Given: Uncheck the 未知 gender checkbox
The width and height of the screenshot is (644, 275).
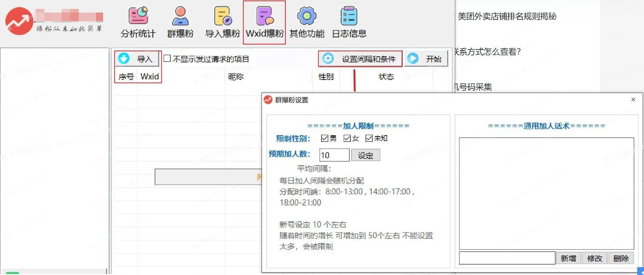Looking at the screenshot, I should pos(369,138).
